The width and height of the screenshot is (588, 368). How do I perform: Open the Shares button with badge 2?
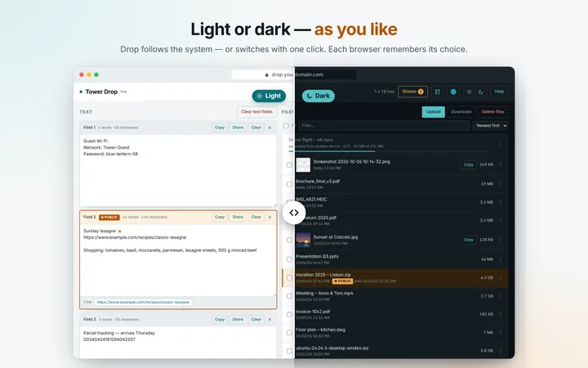click(412, 92)
